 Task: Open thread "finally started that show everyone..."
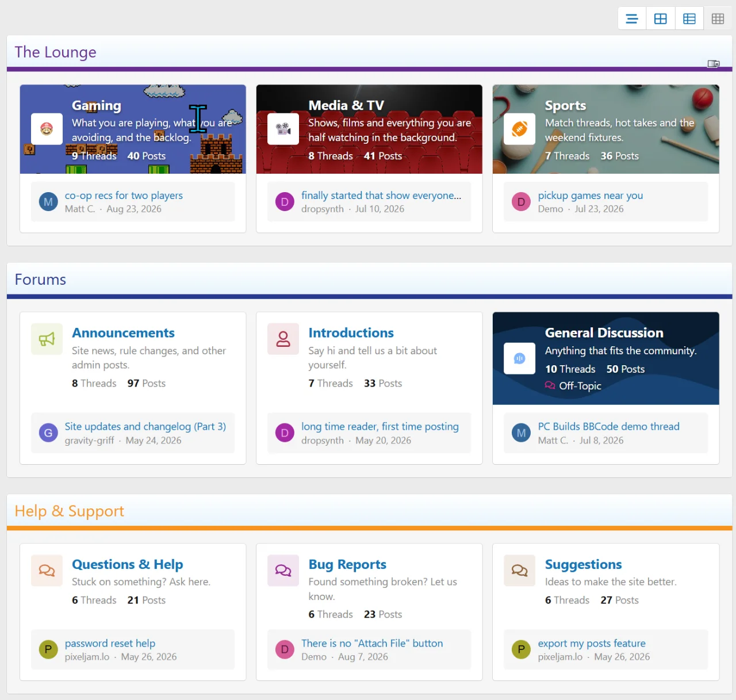(381, 196)
